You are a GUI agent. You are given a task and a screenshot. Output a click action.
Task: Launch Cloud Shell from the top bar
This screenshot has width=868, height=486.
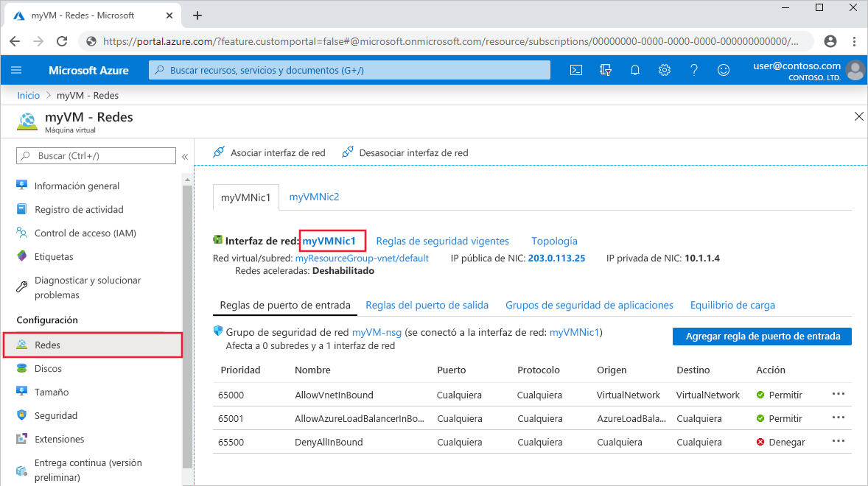coord(576,70)
